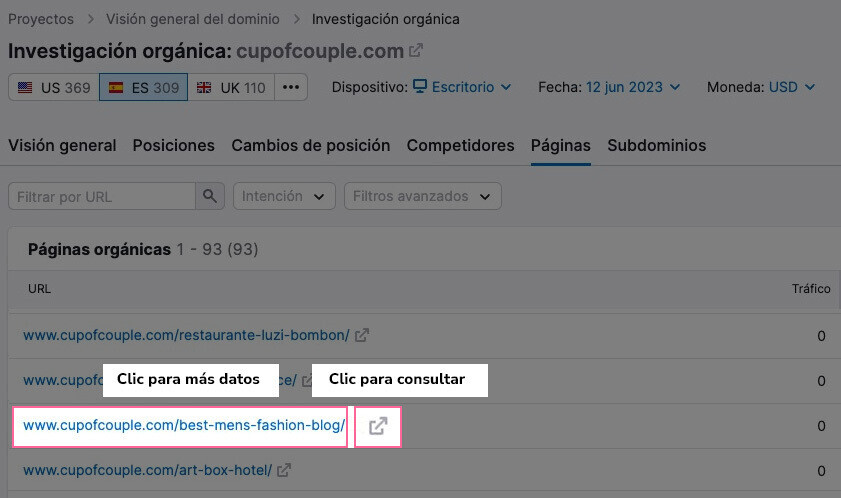Click the Investigación orgánica breadcrumb text
Screen dimensions: 841x498
tap(386, 19)
